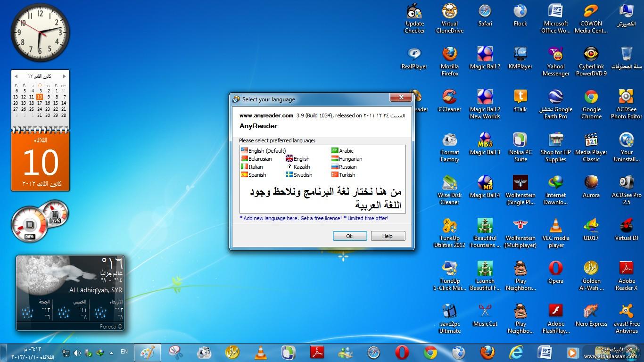Open RealPlayer desktop icon
The height and width of the screenshot is (362, 644).
click(x=414, y=58)
